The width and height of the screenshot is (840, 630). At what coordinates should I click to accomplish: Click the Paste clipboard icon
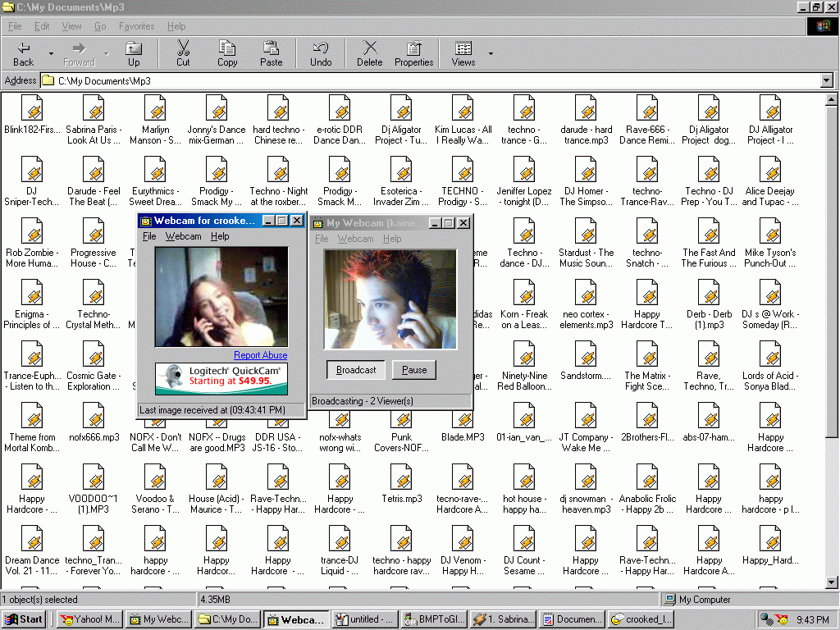click(x=271, y=53)
